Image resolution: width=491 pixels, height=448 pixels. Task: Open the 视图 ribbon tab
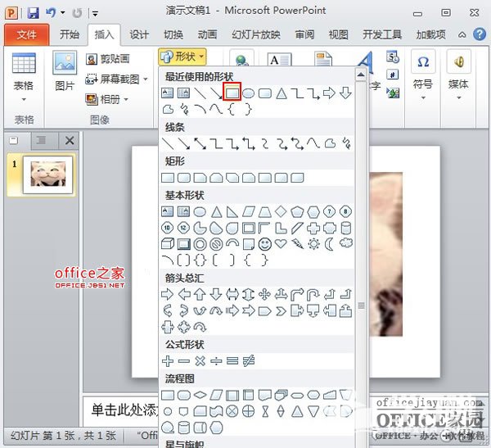coord(338,34)
